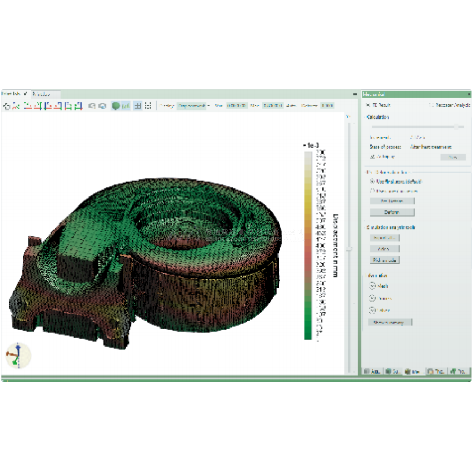Click the Show summary button
Screen dimensions: 472x472
pos(390,322)
